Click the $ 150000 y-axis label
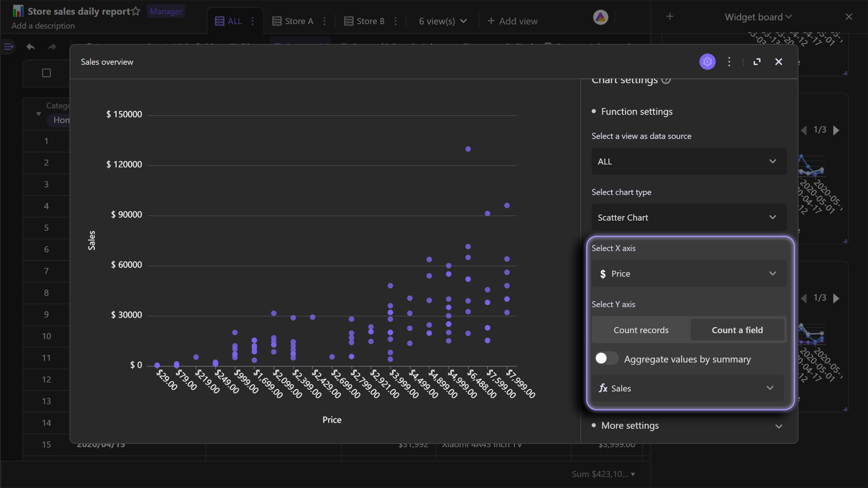Viewport: 868px width, 488px height. (124, 114)
